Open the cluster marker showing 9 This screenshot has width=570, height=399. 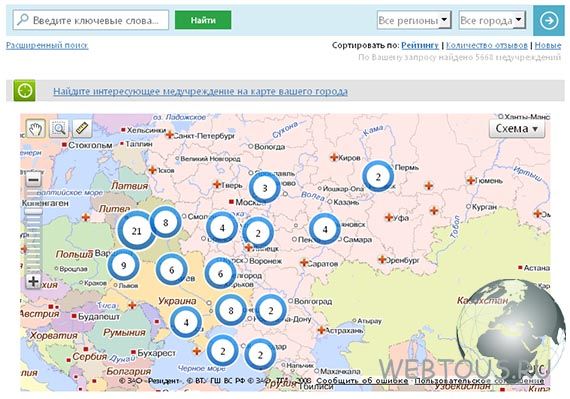(124, 265)
